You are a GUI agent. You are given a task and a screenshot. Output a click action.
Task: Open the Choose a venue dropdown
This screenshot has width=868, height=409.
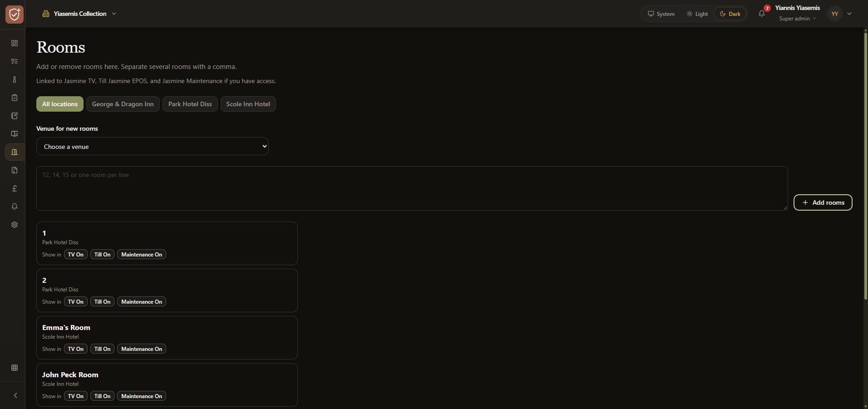click(x=153, y=146)
